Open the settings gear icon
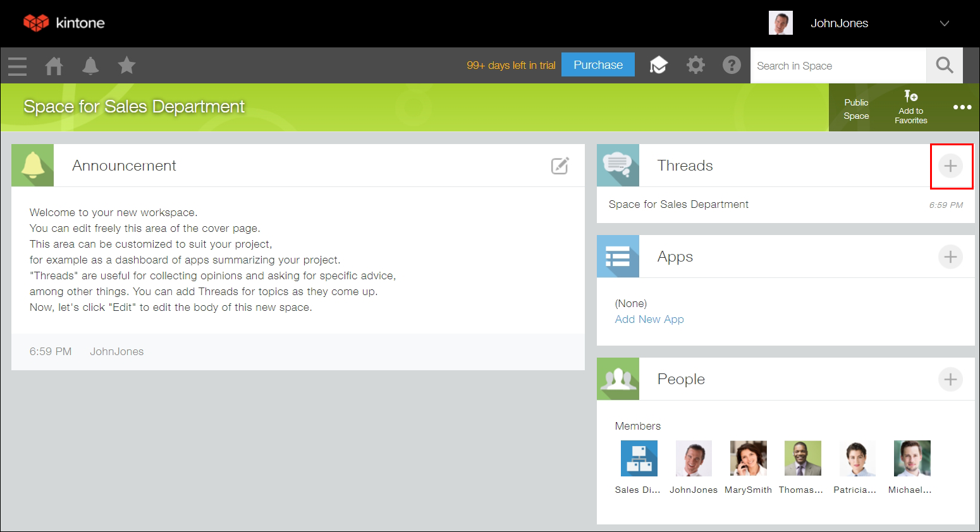980x532 pixels. (695, 65)
